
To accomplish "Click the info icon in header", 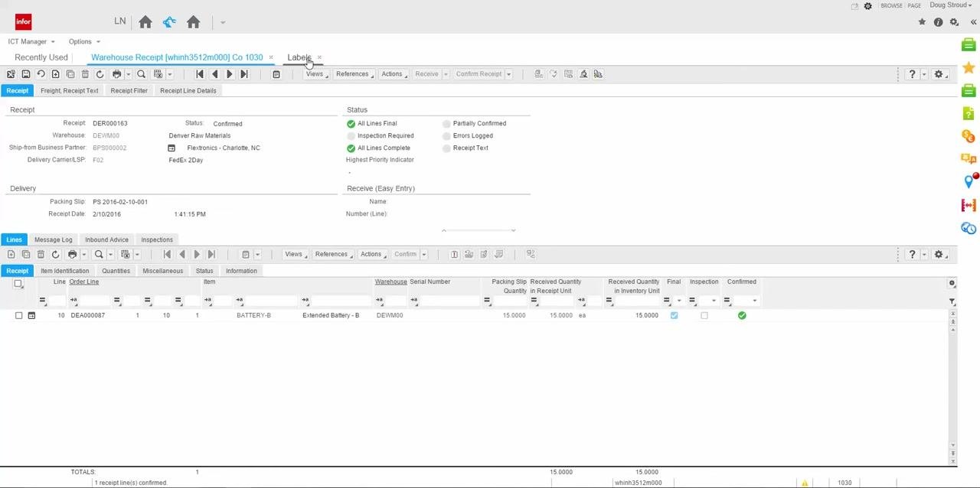I will [x=938, y=22].
